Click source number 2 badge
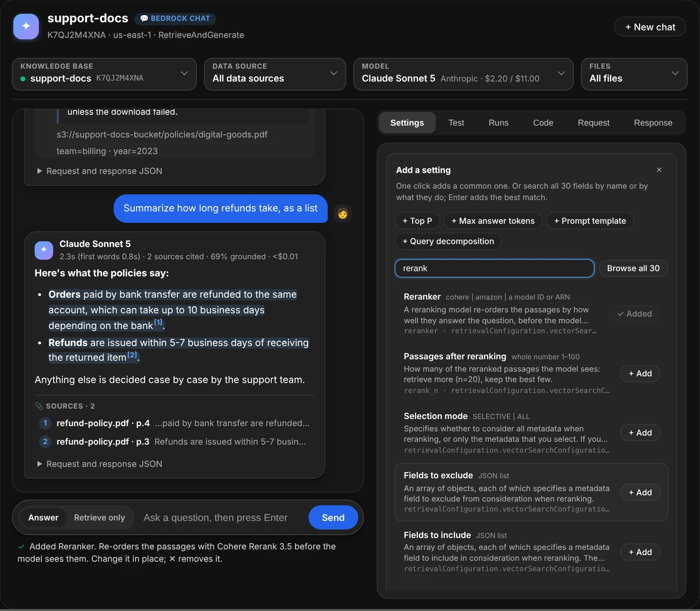Viewport: 700px width, 611px height. point(45,441)
